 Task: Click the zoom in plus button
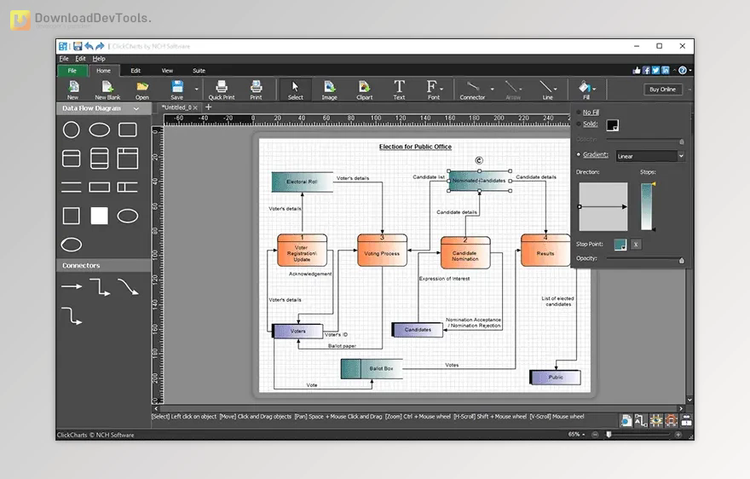pos(678,434)
